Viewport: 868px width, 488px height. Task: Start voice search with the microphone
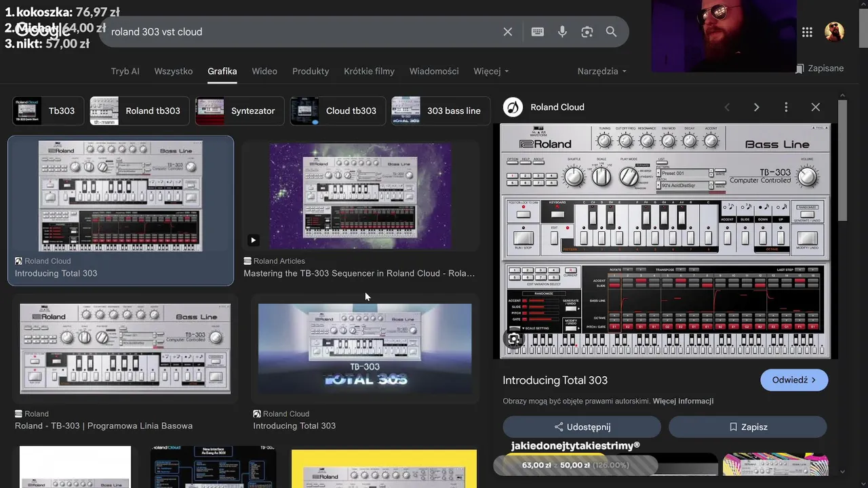click(x=562, y=32)
